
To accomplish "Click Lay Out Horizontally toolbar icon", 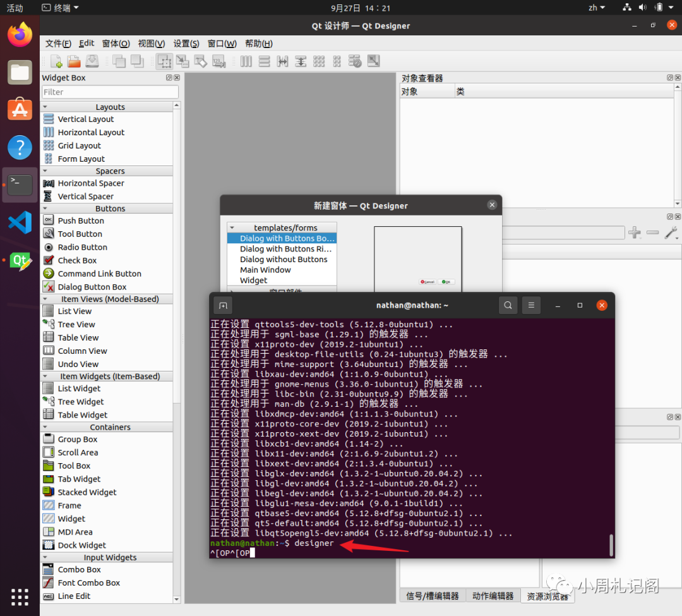I will (246, 61).
